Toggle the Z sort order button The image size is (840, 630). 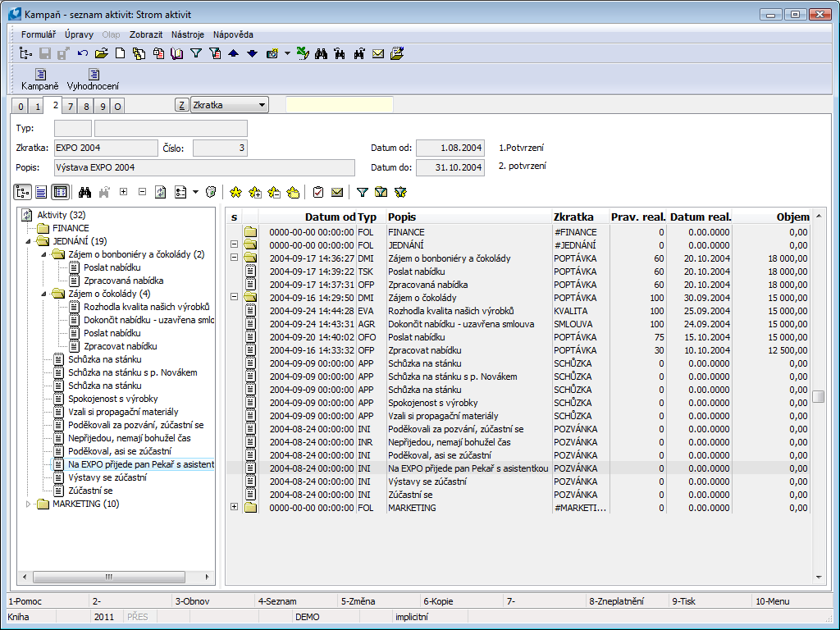pos(181,105)
